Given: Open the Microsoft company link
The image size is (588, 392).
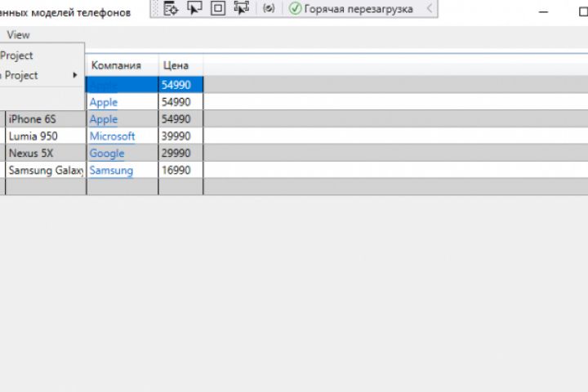Looking at the screenshot, I should tap(112, 136).
